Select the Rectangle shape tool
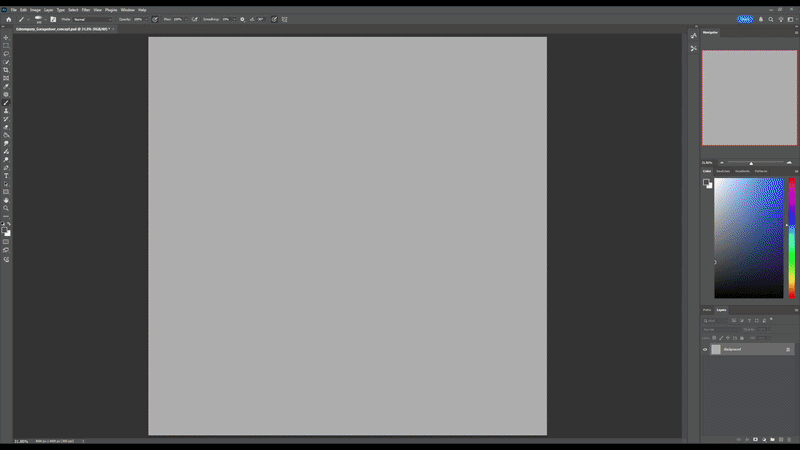 point(6,192)
